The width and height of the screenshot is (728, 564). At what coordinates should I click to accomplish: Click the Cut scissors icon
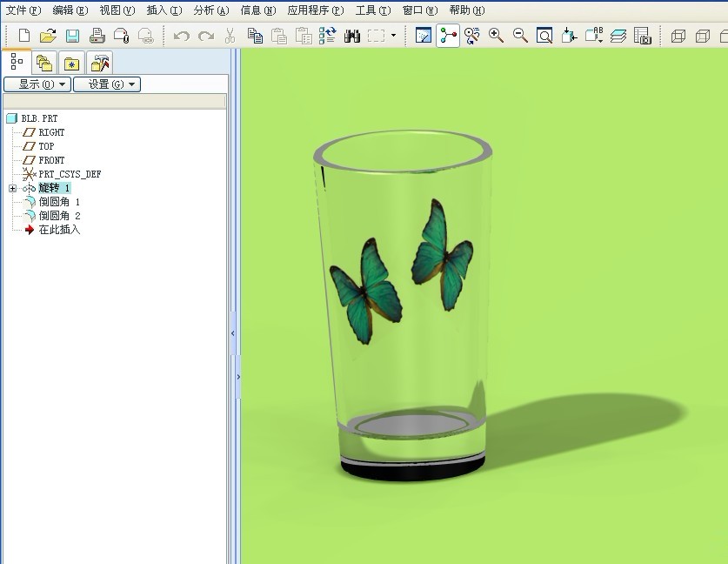pos(230,36)
